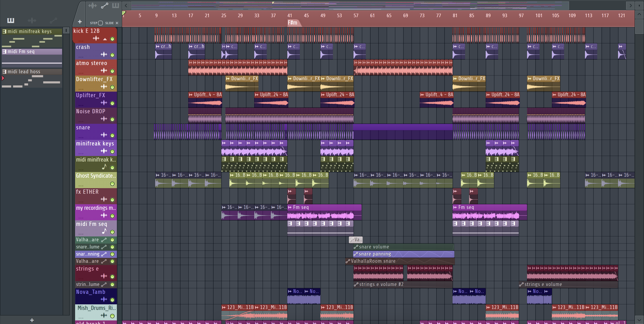The image size is (644, 324).
Task: Click the automation icon on the snare..lume track
Action: (104, 247)
